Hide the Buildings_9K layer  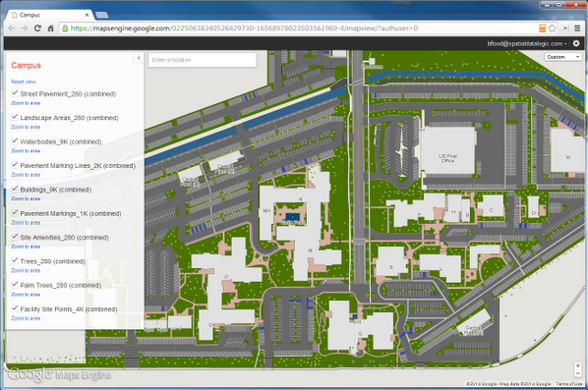coord(15,189)
